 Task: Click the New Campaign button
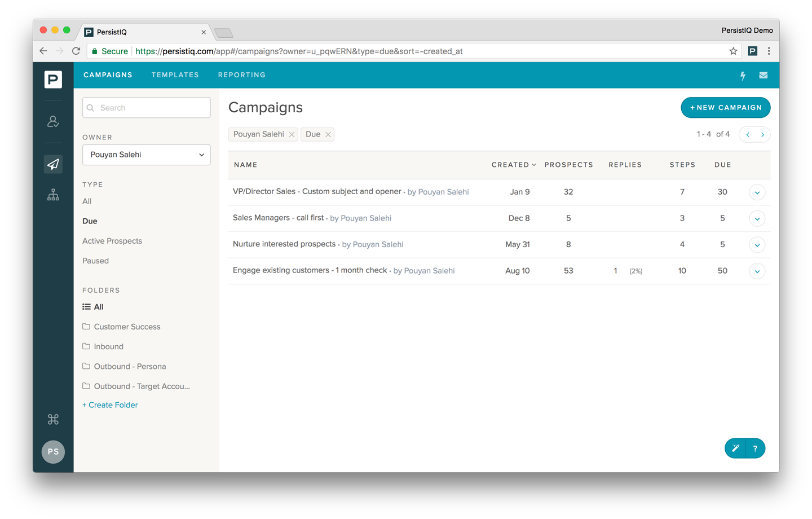point(725,108)
